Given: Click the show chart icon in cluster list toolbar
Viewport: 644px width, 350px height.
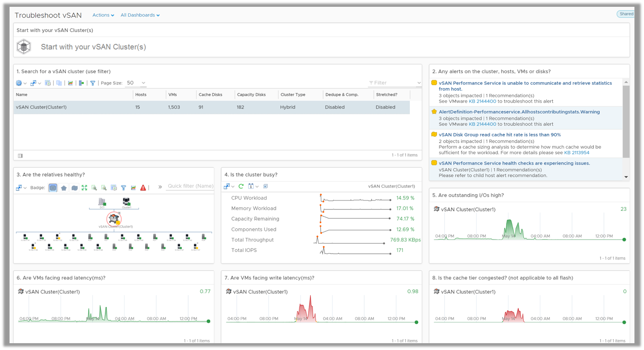Looking at the screenshot, I should (x=70, y=83).
